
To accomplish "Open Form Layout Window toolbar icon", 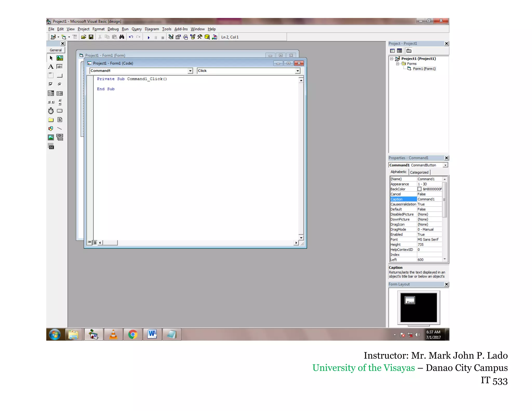I will coord(185,37).
